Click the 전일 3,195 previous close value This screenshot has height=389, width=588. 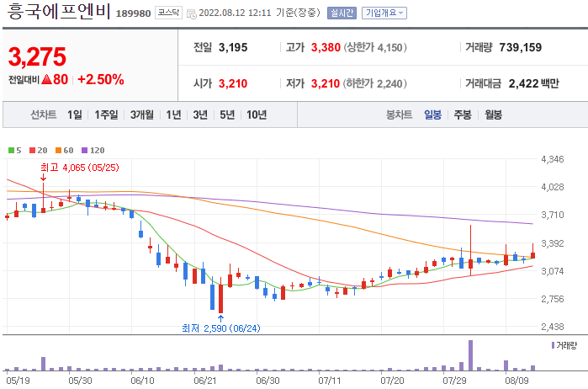pyautogui.click(x=233, y=47)
